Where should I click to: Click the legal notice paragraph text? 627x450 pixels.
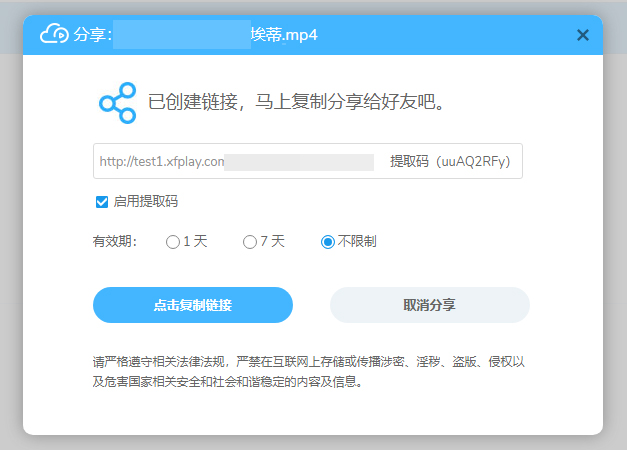[308, 372]
